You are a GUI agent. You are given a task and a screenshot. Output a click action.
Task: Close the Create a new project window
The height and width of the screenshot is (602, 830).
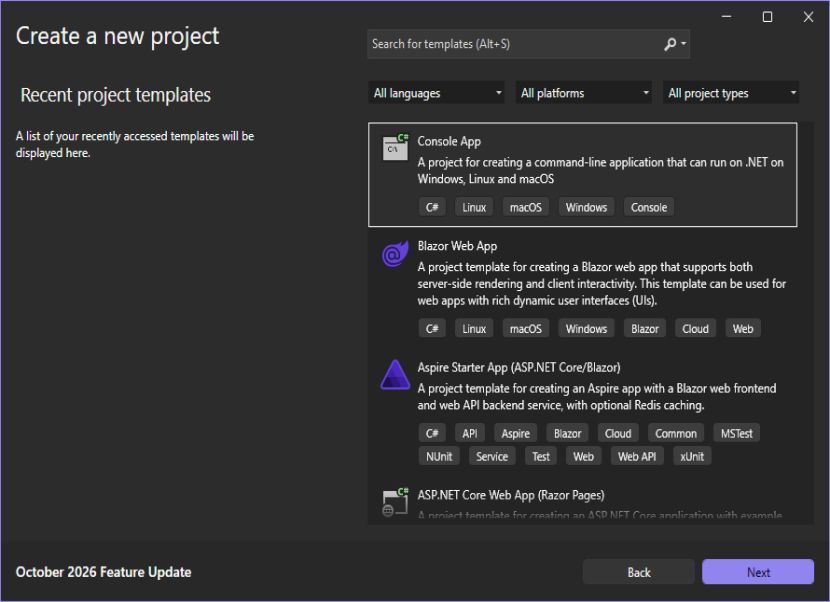[x=808, y=17]
